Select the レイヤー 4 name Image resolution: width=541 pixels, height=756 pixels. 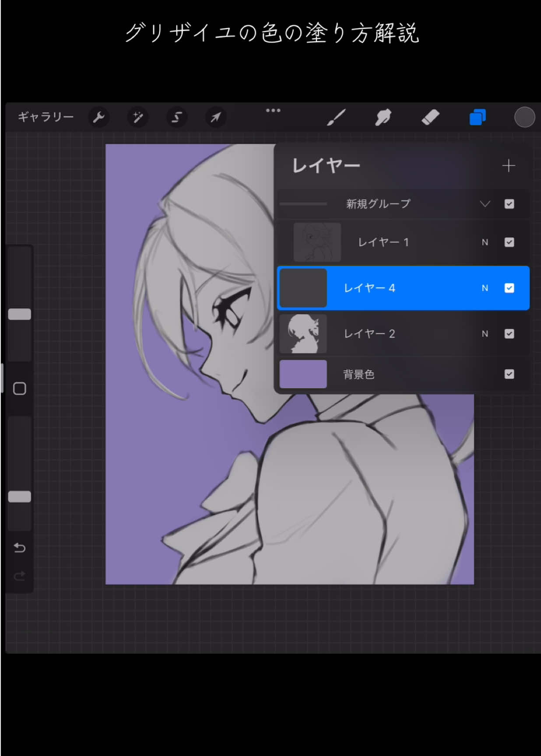369,288
